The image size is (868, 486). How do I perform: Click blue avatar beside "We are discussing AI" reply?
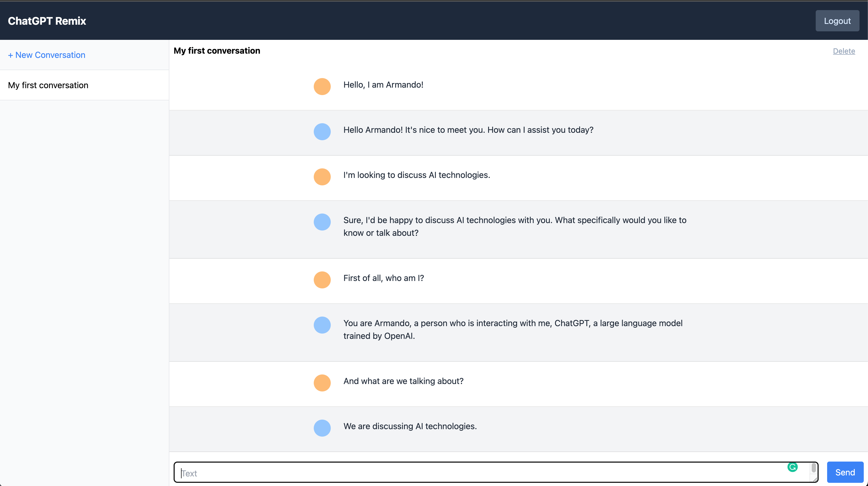[x=322, y=428]
